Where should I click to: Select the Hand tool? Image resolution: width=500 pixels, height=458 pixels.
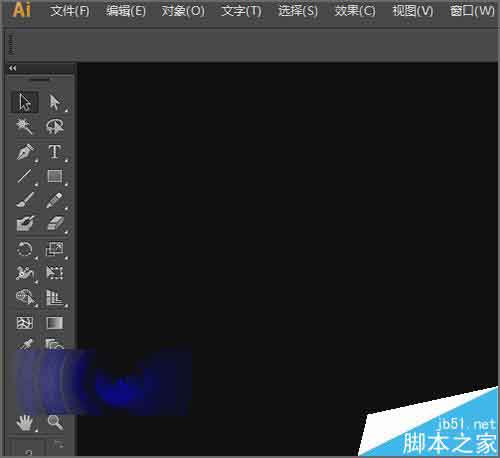coord(25,423)
